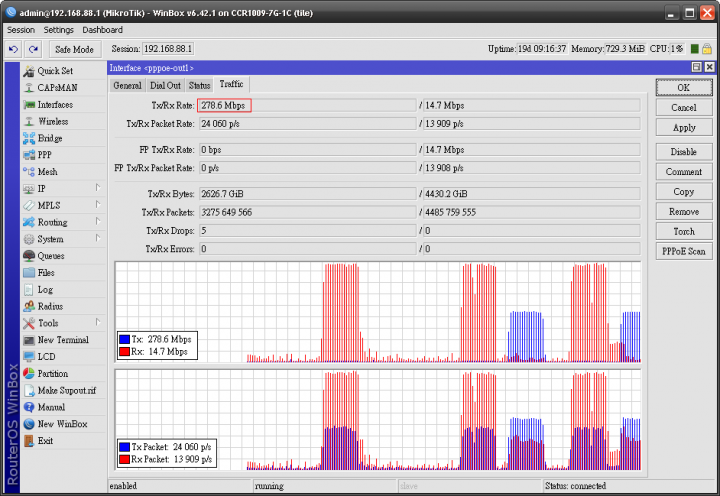This screenshot has height=496, width=720.
Task: Switch to the Dial Out tab
Action: (x=165, y=85)
